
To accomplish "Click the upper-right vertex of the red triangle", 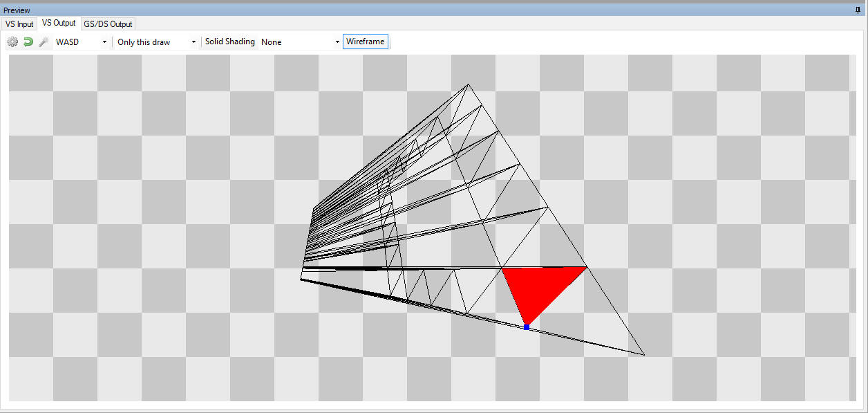I will click(x=586, y=266).
